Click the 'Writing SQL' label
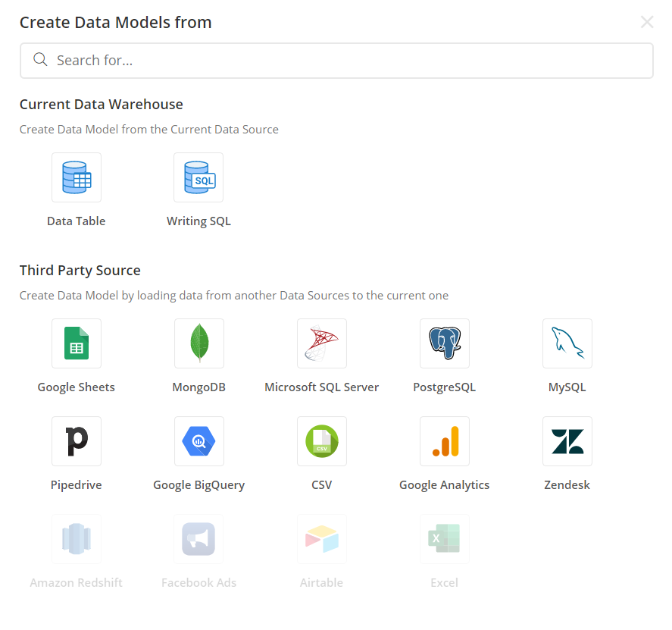The height and width of the screenshot is (630, 672). point(198,221)
